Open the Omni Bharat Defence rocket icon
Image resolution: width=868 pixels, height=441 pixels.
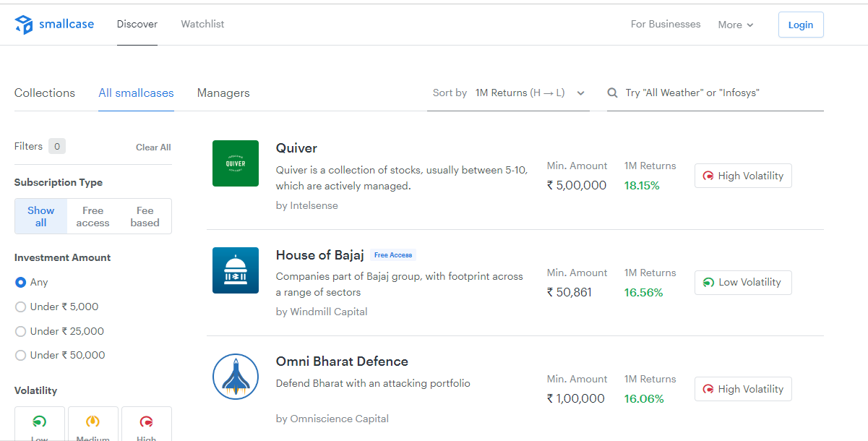click(x=236, y=377)
